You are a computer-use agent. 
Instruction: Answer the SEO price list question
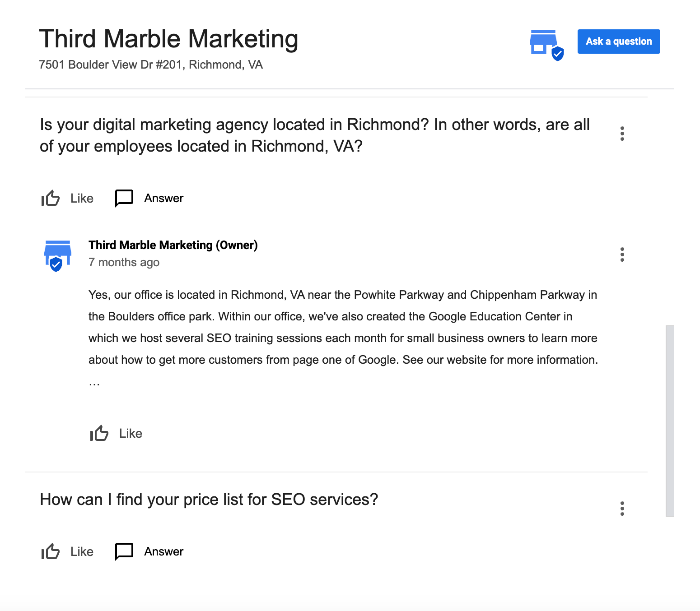point(149,551)
